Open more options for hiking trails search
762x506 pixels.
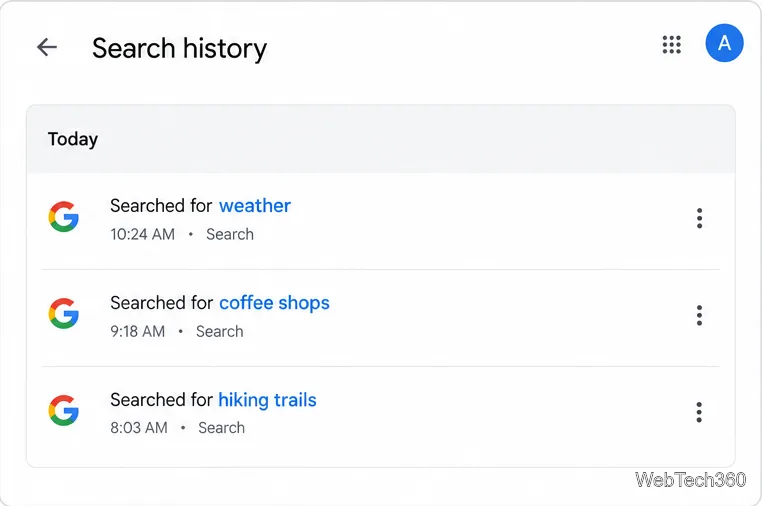[699, 412]
